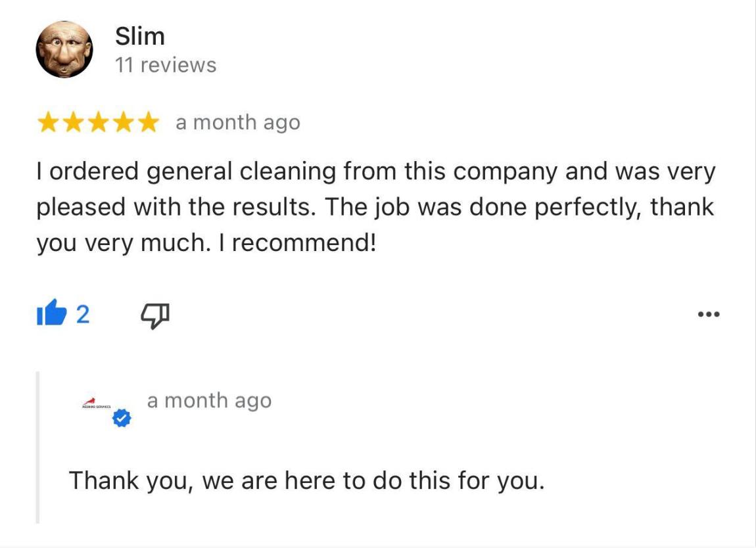Click the gray vertical reply quote bar
The width and height of the screenshot is (756, 548).
coord(38,447)
